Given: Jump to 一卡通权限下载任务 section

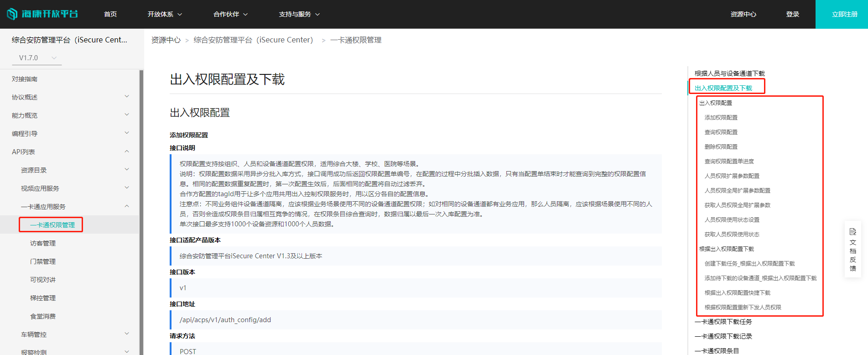Looking at the screenshot, I should (723, 322).
